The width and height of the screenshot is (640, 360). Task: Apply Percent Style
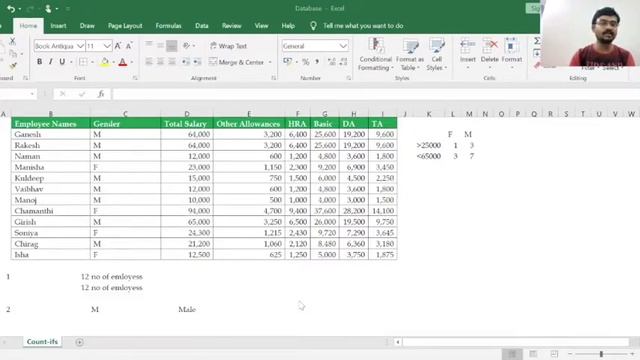(306, 62)
